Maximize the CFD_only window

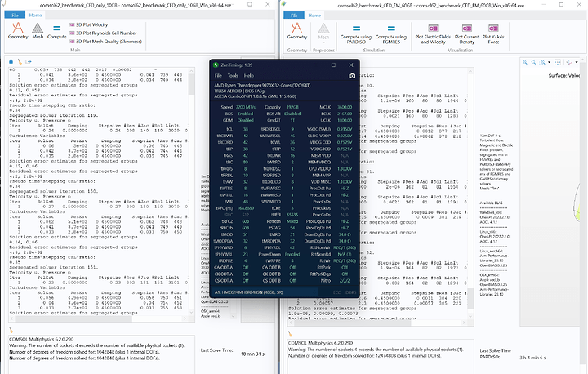(250, 5)
